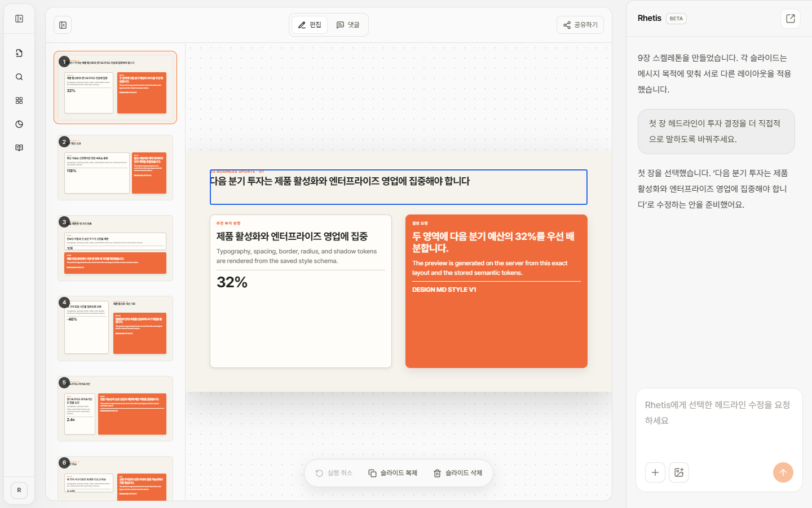The image size is (812, 508).
Task: Click 실행 취소 undo button
Action: [334, 473]
